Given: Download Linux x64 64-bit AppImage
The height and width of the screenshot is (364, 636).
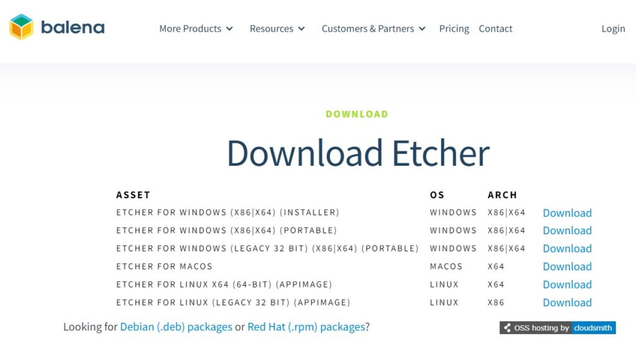Looking at the screenshot, I should pyautogui.click(x=566, y=284).
